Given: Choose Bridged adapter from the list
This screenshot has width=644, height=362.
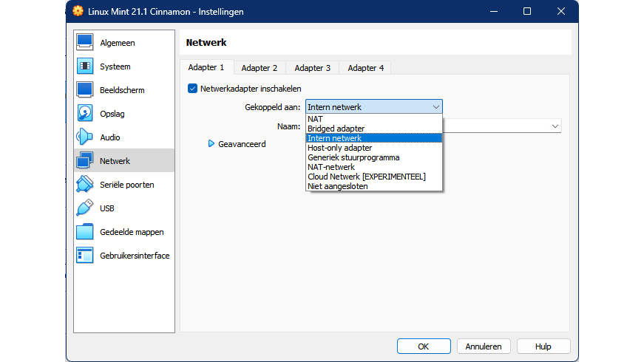Looking at the screenshot, I should pyautogui.click(x=336, y=129).
